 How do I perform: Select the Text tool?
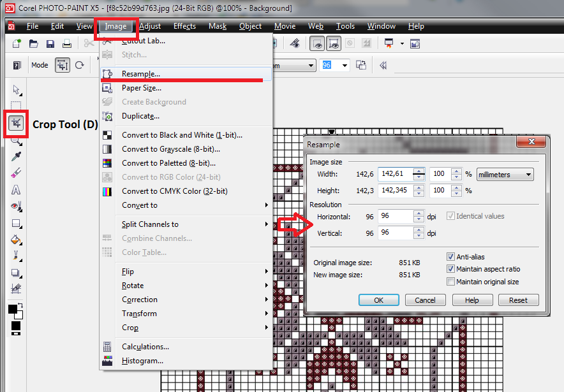(17, 190)
